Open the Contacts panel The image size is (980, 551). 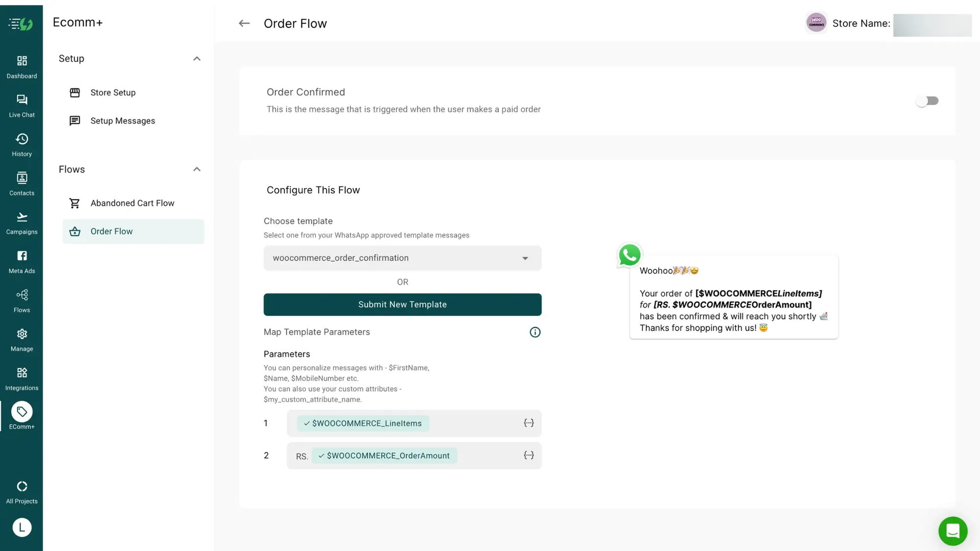click(x=22, y=183)
